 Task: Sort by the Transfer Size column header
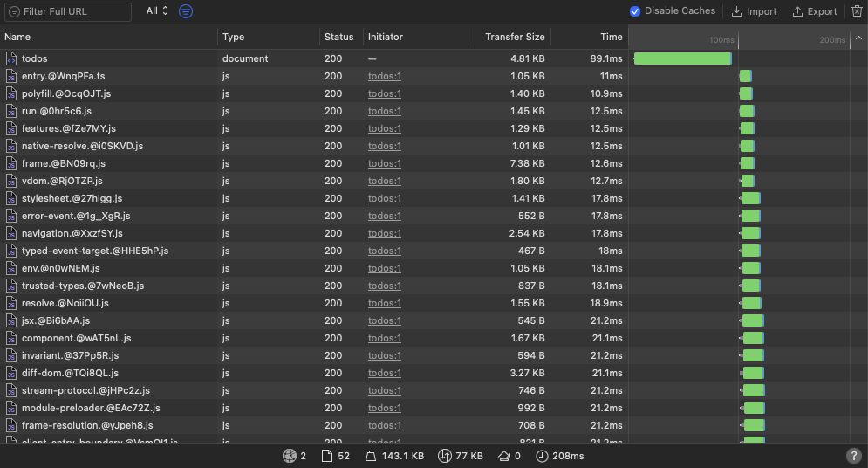pos(515,37)
